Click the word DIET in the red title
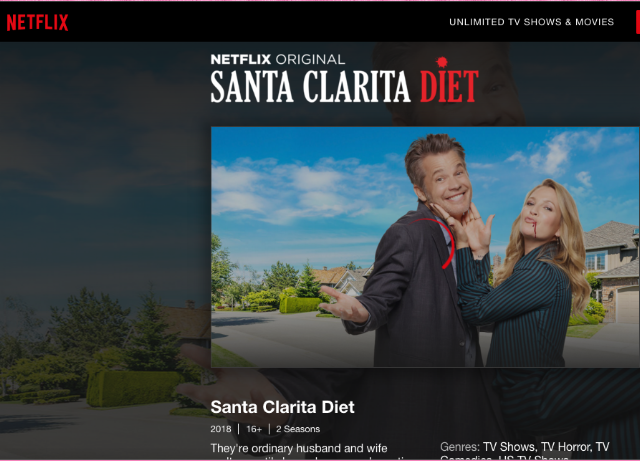The width and height of the screenshot is (640, 461). 449,87
